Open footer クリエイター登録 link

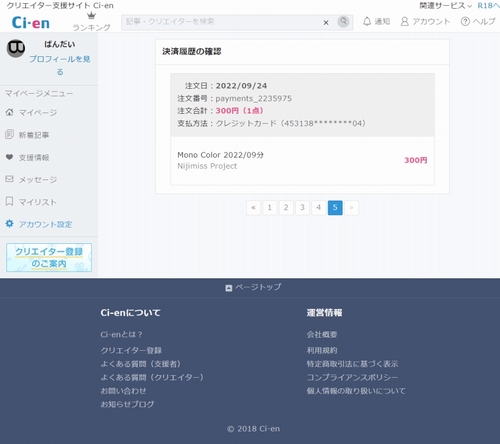[x=131, y=350]
